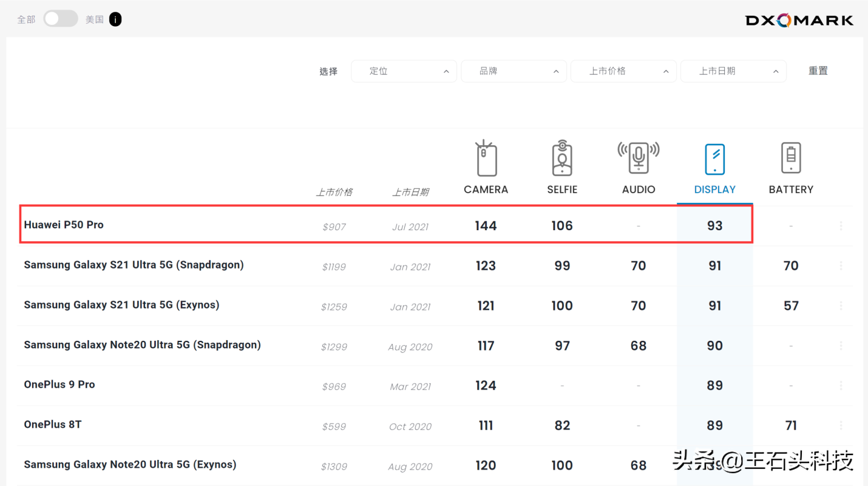Open more-options dots for S21 Ultra Snapdragon
Image resolution: width=868 pixels, height=486 pixels.
841,265
